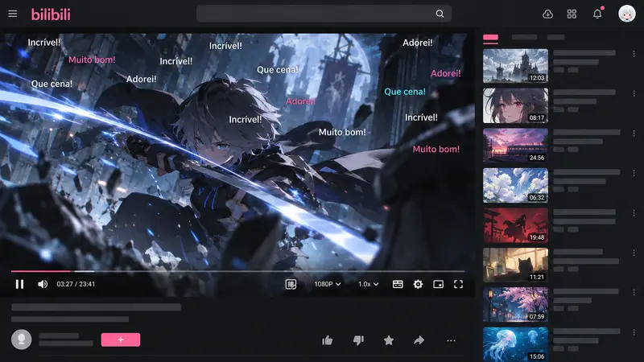Like the video with thumbs up
The height and width of the screenshot is (362, 644).
tap(328, 340)
